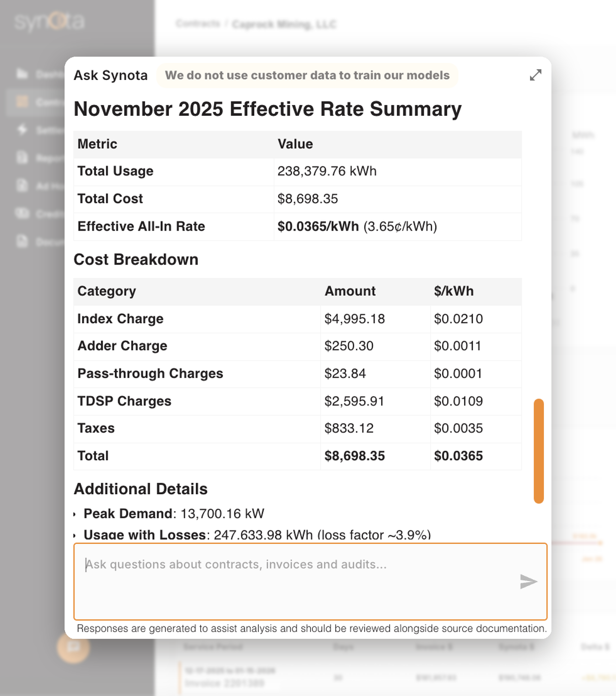The height and width of the screenshot is (696, 616).
Task: Click the Value column header
Action: tap(295, 144)
